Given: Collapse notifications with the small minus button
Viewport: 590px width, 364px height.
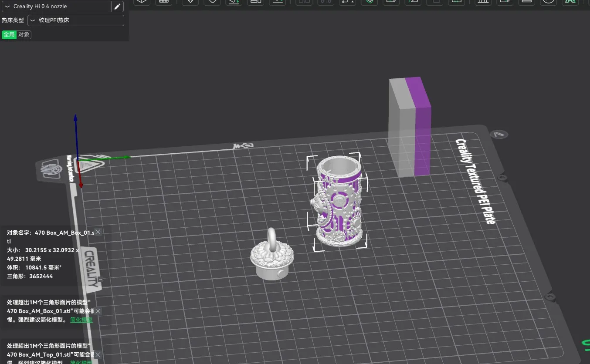Looking at the screenshot, I should point(100,280).
